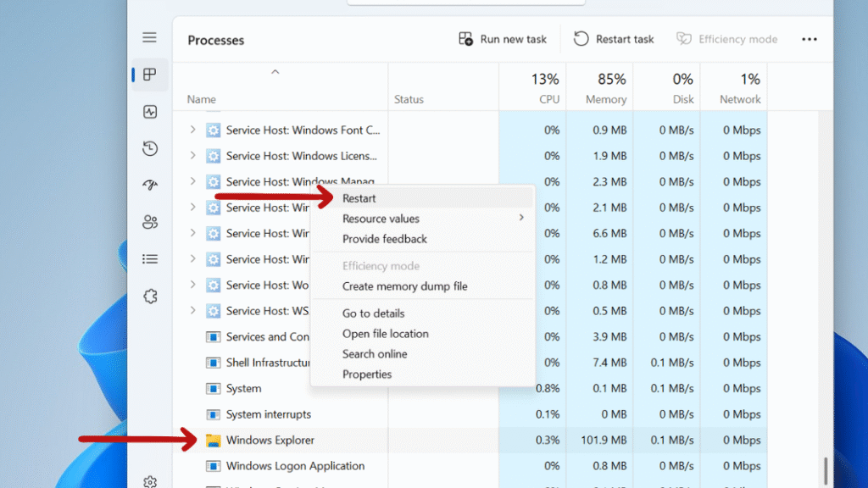Image resolution: width=868 pixels, height=488 pixels.
Task: Expand Service Host: Windows Font C... row
Action: pos(192,130)
